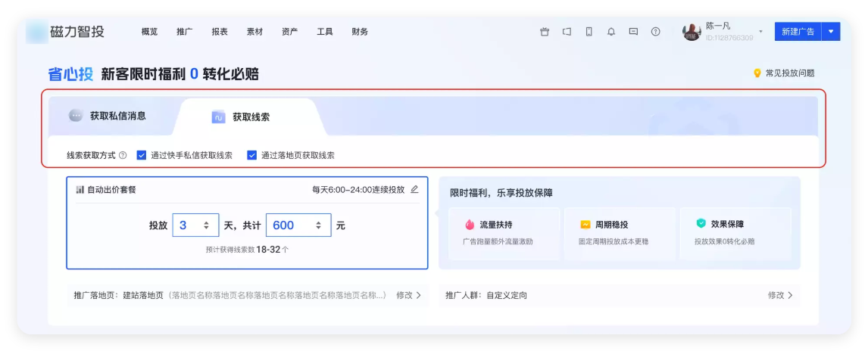The height and width of the screenshot is (351, 868).
Task: Click the pink flame icon of 流量扶持
Action: [x=470, y=225]
